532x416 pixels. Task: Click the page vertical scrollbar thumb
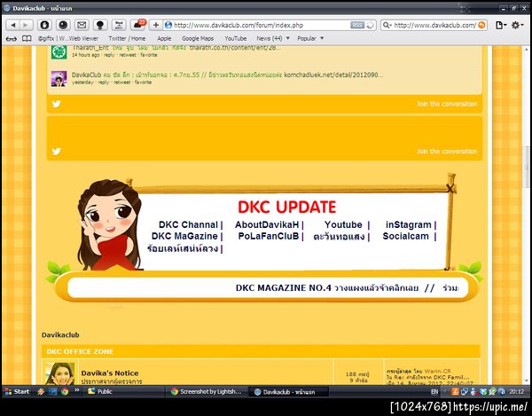coord(527,167)
